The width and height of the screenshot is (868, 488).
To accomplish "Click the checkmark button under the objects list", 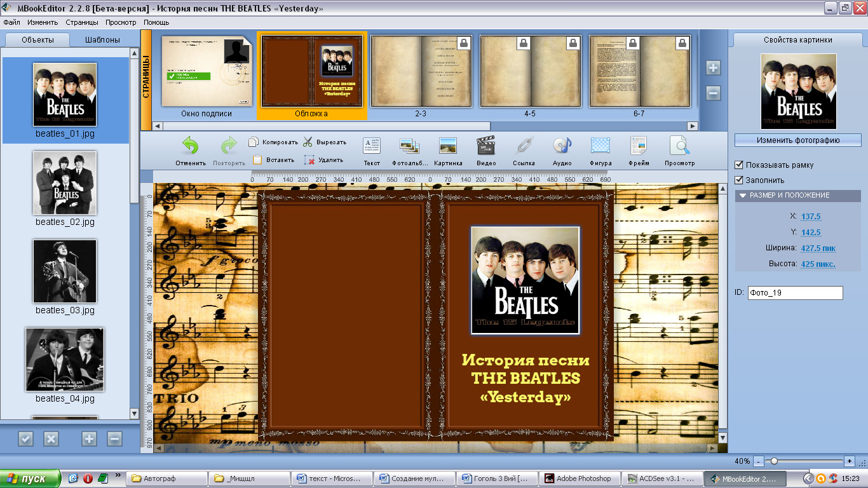I will tap(25, 438).
